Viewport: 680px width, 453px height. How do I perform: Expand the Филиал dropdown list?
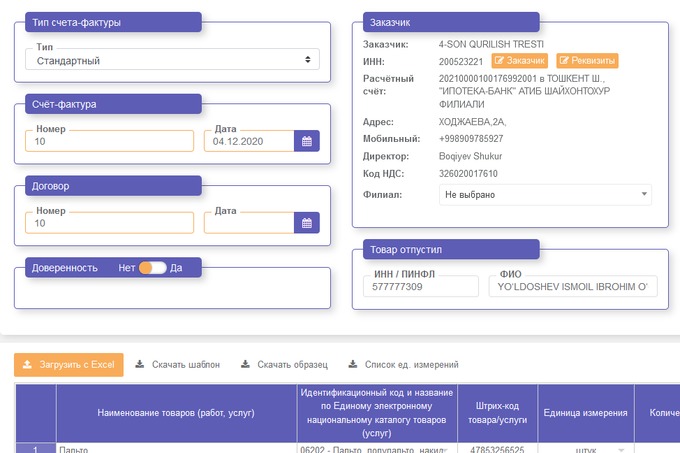coord(545,194)
